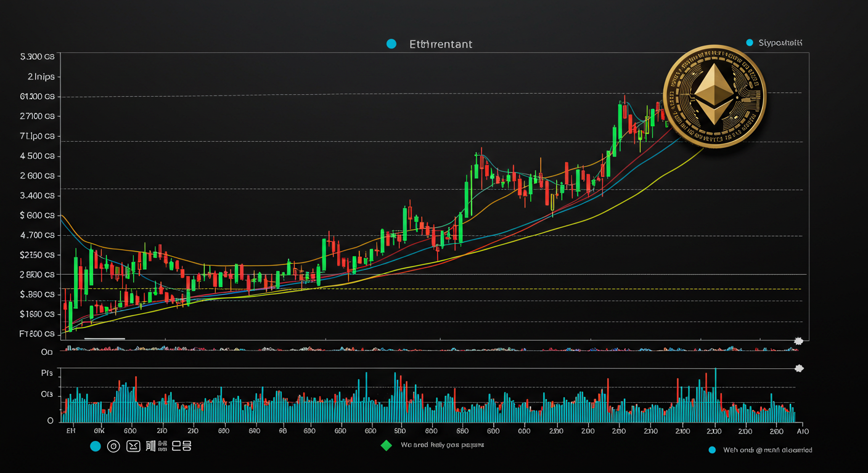This screenshot has width=868, height=473.
Task: Click the "4 500 cs" price axis label
Action: [37, 156]
